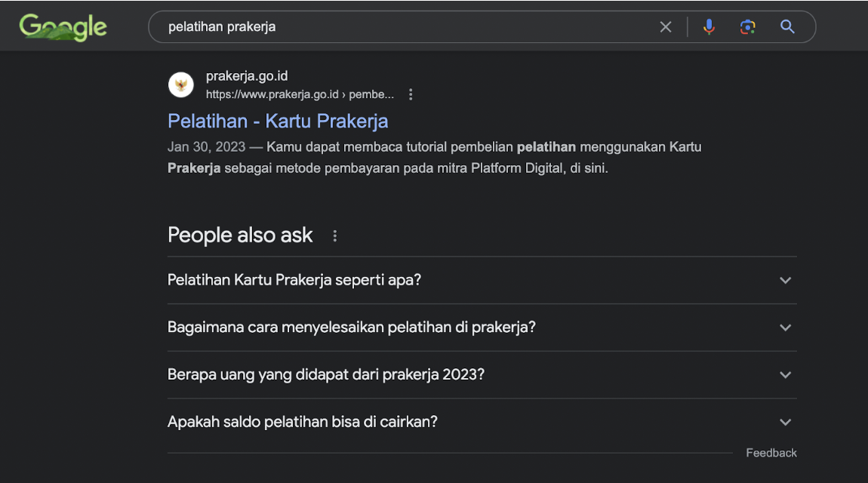The image size is (868, 483).
Task: Clear the search query with X icon
Action: click(666, 26)
